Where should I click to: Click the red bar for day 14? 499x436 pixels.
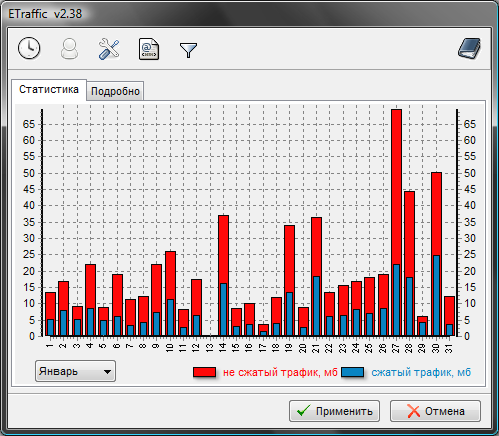point(223,249)
